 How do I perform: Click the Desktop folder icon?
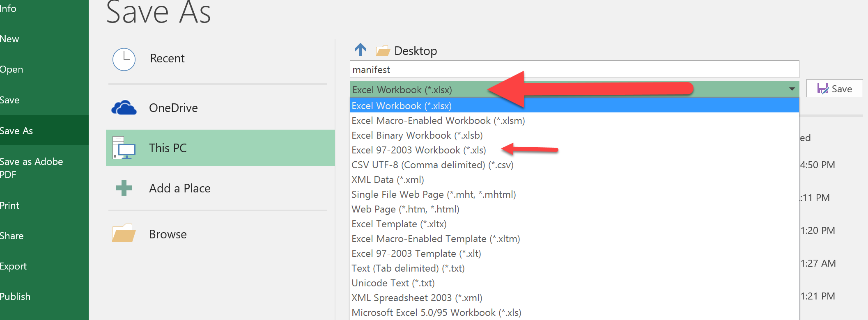[383, 50]
